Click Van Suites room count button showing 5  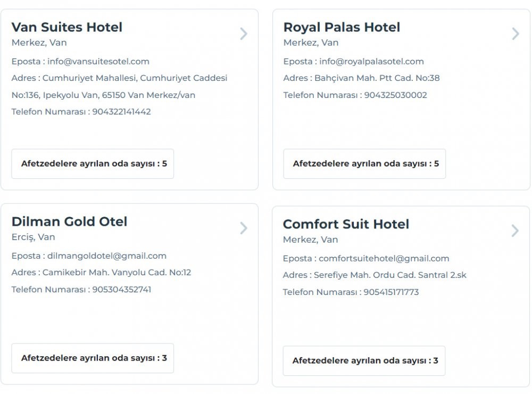point(93,163)
